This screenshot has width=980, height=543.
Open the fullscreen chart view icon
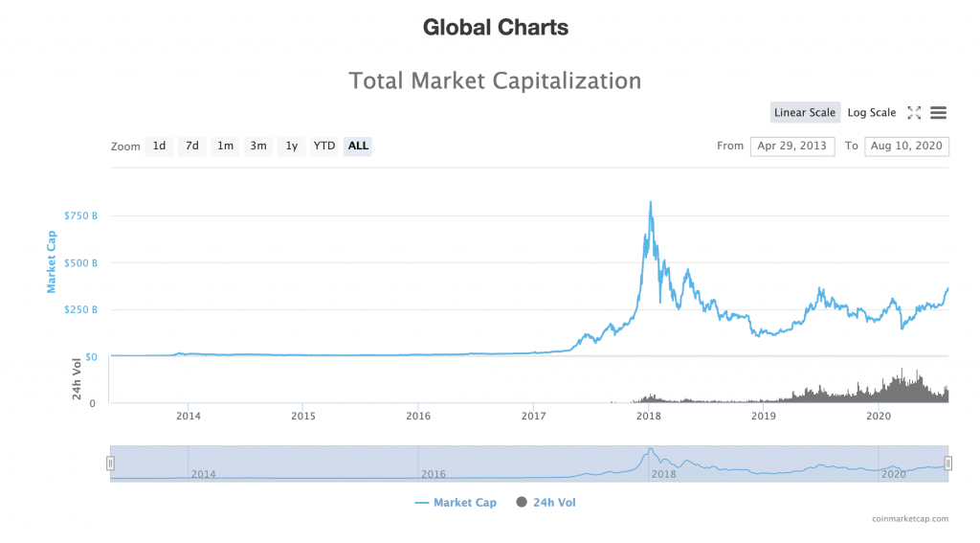914,113
